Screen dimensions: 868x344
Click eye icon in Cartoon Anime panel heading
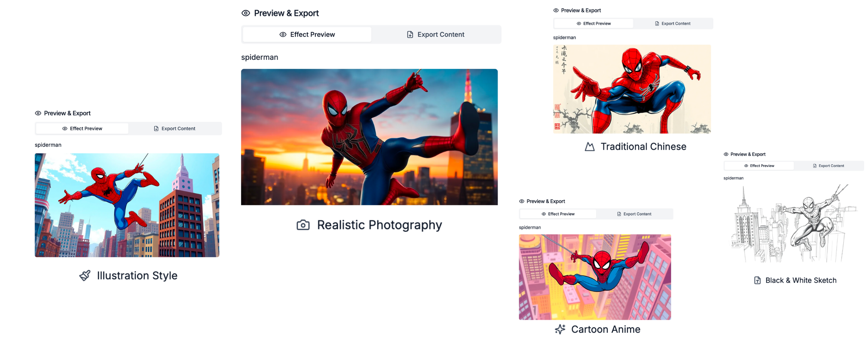[x=522, y=201]
